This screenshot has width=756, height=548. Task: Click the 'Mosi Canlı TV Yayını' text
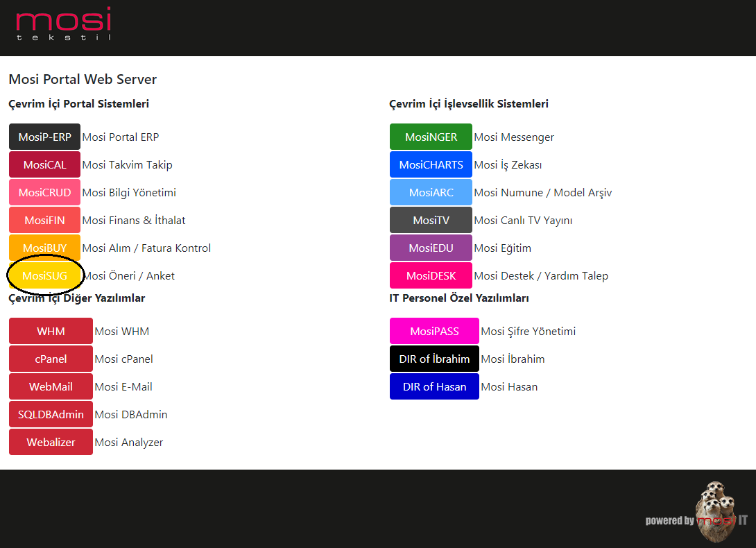point(523,221)
